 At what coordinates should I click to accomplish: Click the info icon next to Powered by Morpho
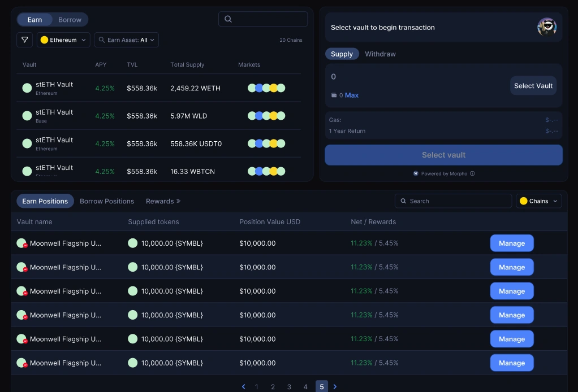472,173
